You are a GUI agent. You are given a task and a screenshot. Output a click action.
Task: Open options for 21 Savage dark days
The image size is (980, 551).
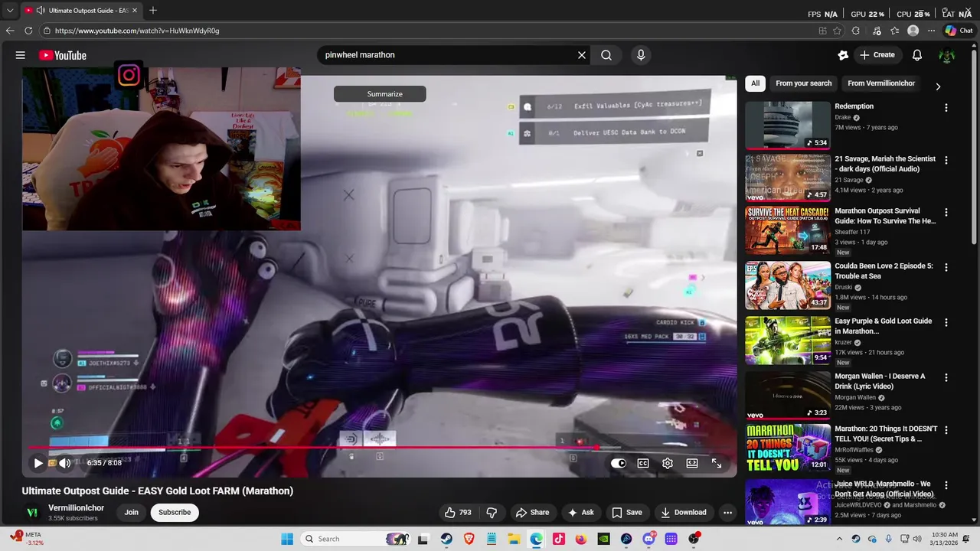click(x=946, y=161)
